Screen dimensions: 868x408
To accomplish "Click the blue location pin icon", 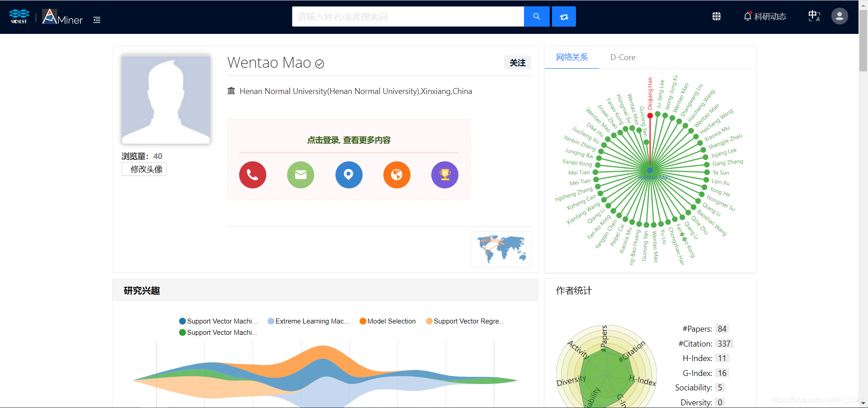I will [x=349, y=175].
